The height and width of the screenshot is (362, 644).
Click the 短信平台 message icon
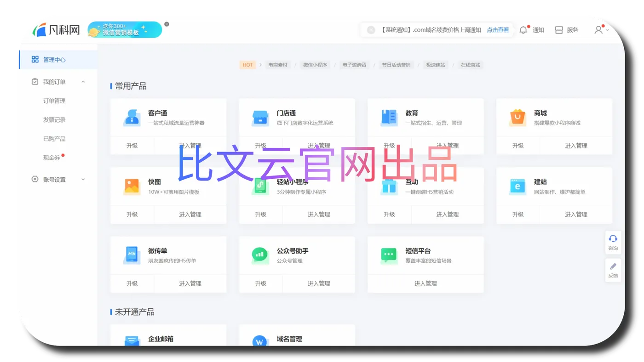[x=389, y=255]
